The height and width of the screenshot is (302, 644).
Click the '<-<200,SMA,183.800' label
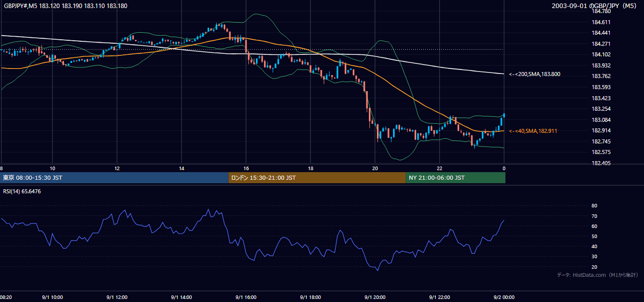pyautogui.click(x=535, y=74)
